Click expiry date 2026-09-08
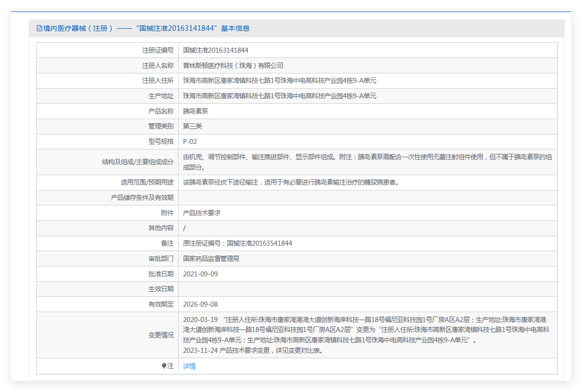The width and height of the screenshot is (582, 392). click(x=200, y=304)
